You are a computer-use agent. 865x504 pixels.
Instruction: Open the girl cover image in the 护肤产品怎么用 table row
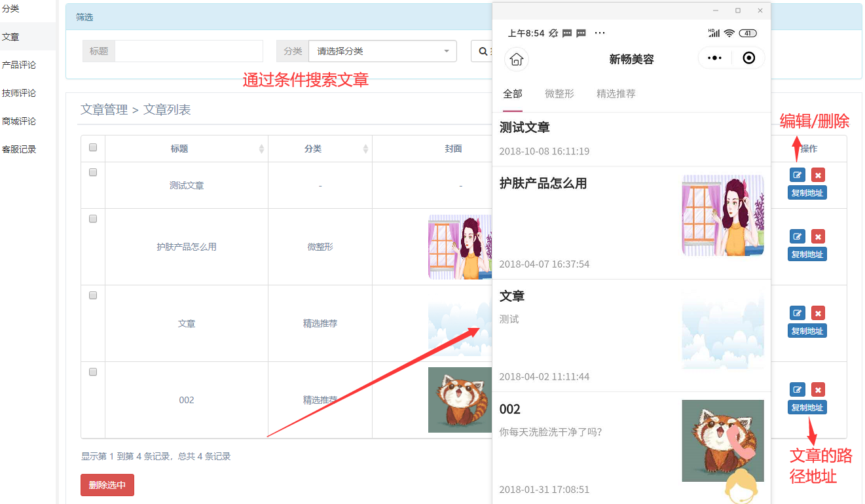pyautogui.click(x=460, y=247)
